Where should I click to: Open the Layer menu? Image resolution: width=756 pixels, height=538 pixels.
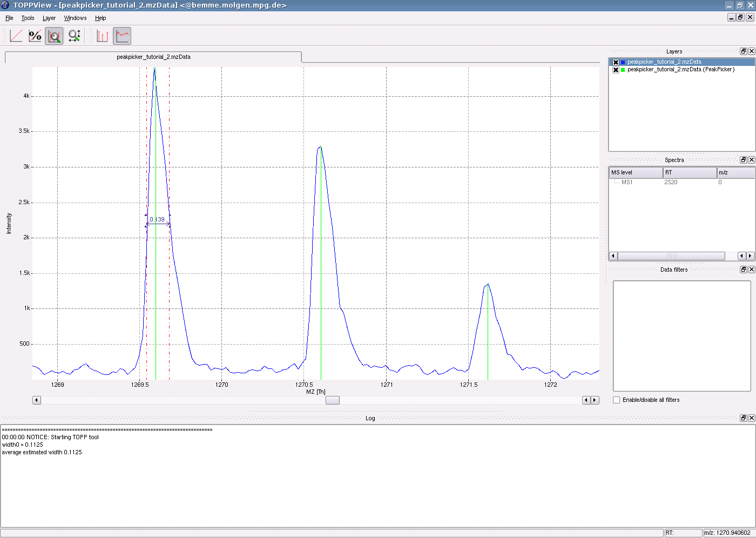pos(49,18)
